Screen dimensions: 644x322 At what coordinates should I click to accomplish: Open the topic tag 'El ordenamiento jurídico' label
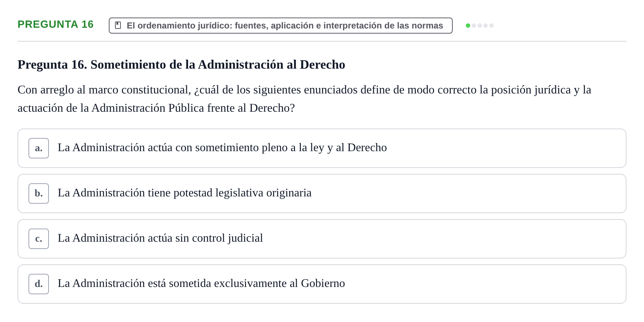pyautogui.click(x=280, y=26)
